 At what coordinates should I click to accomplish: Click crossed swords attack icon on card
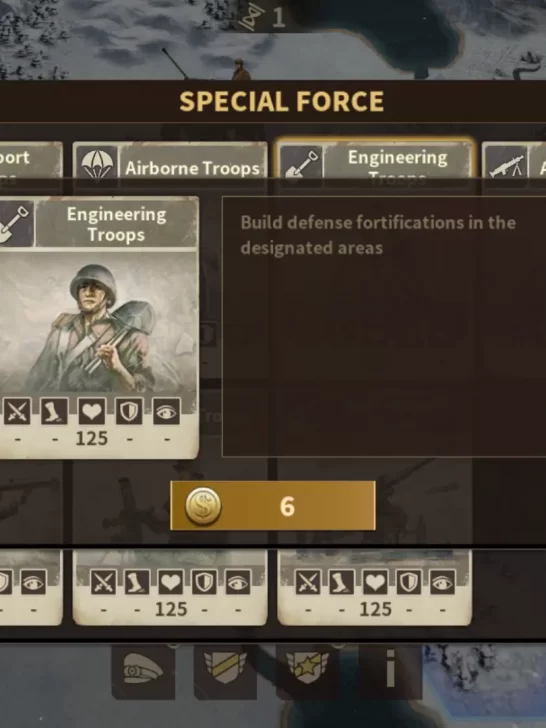tap(17, 411)
